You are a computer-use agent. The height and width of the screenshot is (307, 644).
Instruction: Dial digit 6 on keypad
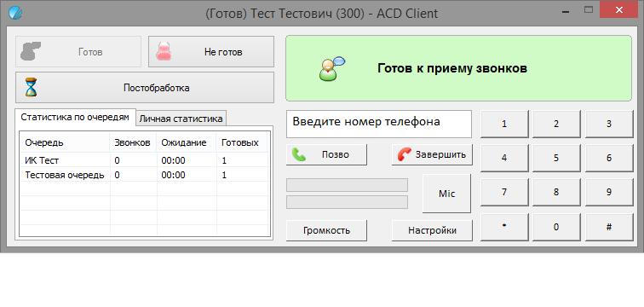coord(609,159)
